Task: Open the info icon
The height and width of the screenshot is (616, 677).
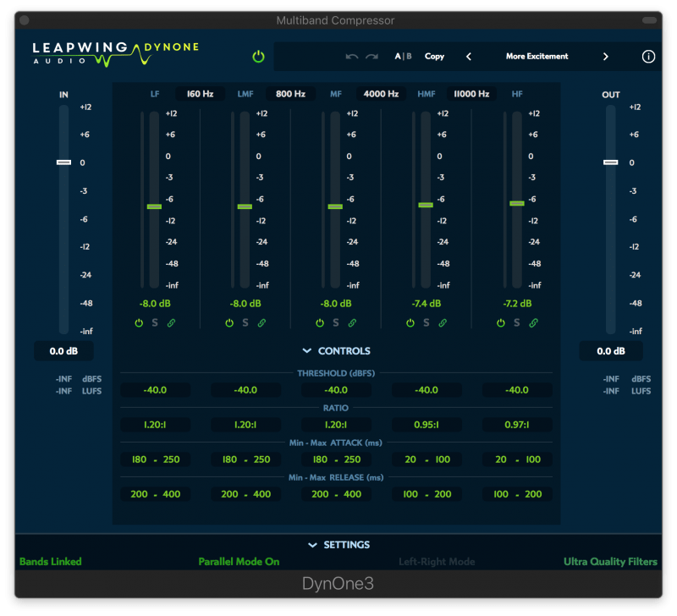Action: 648,56
